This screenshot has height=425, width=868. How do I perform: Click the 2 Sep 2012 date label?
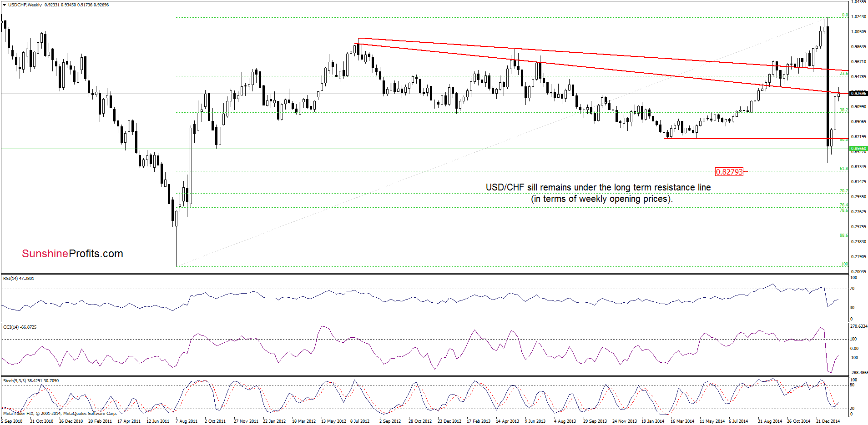[x=390, y=421]
